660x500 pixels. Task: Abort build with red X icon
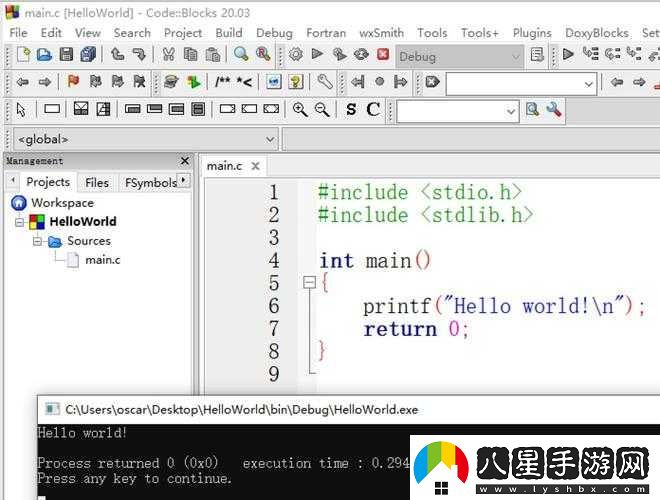click(383, 55)
